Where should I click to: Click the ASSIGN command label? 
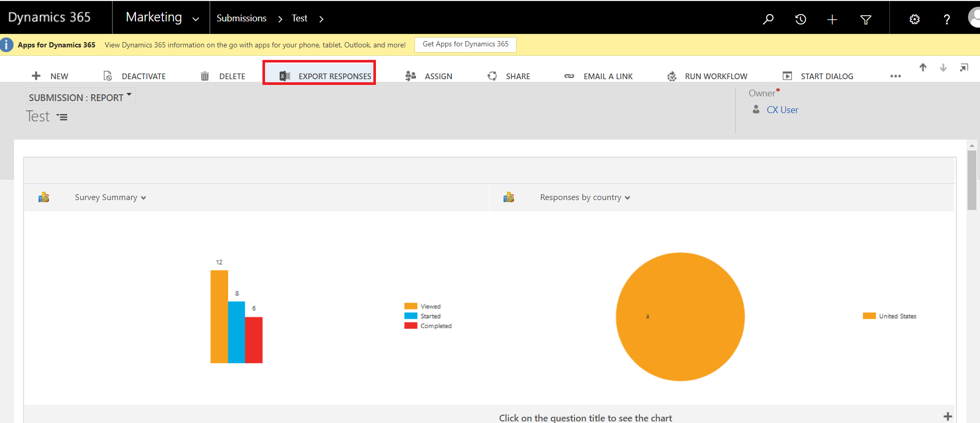(x=438, y=76)
